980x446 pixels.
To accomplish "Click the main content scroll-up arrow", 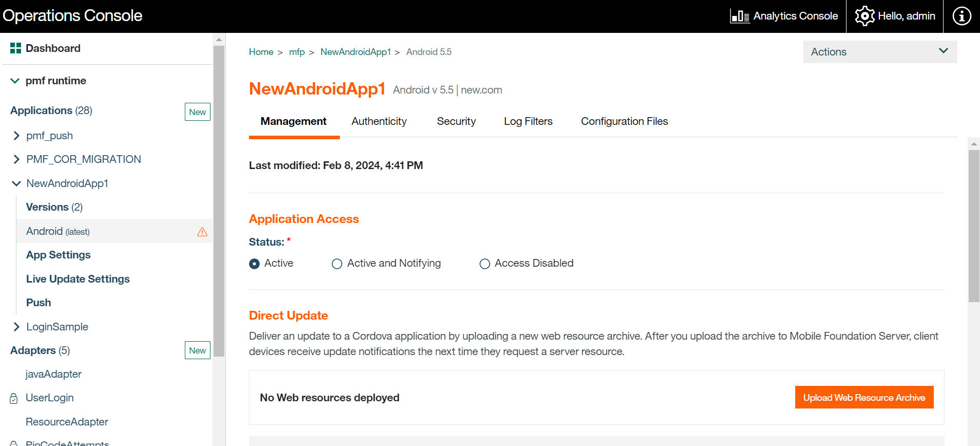I will pos(973,144).
